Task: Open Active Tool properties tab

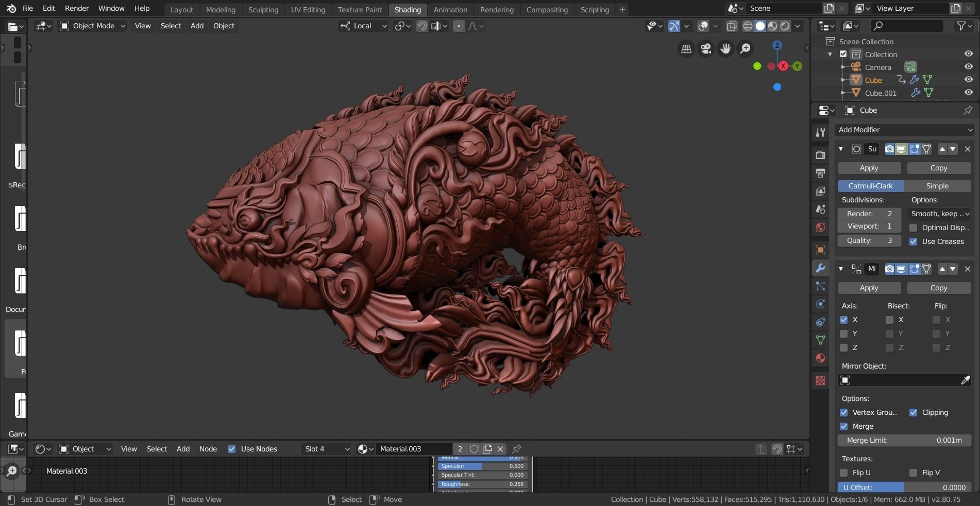Action: [x=820, y=132]
